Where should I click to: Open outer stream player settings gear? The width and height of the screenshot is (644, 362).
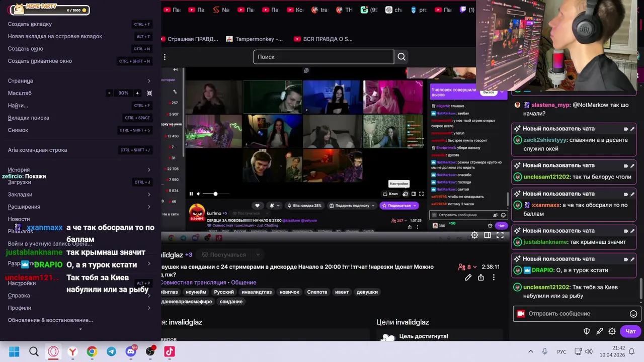[x=474, y=235]
